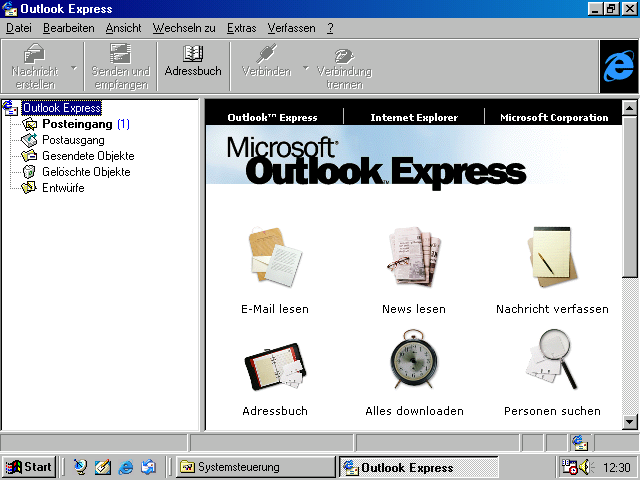Image resolution: width=640 pixels, height=480 pixels.
Task: Select the Entwürfe folder
Action: [63, 188]
